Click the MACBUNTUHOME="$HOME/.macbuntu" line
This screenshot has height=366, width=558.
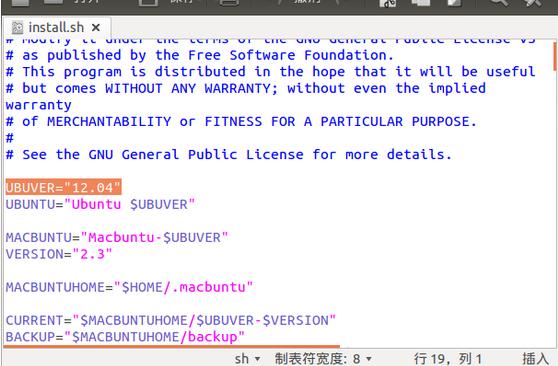(129, 287)
